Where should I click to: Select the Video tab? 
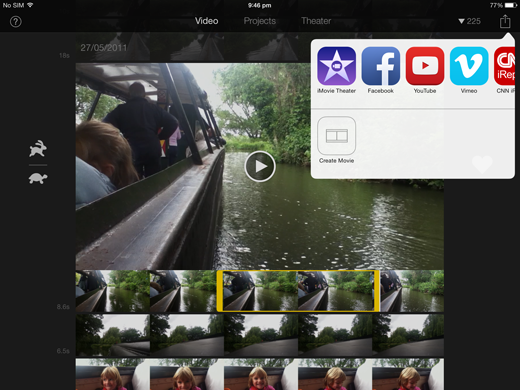tap(206, 21)
